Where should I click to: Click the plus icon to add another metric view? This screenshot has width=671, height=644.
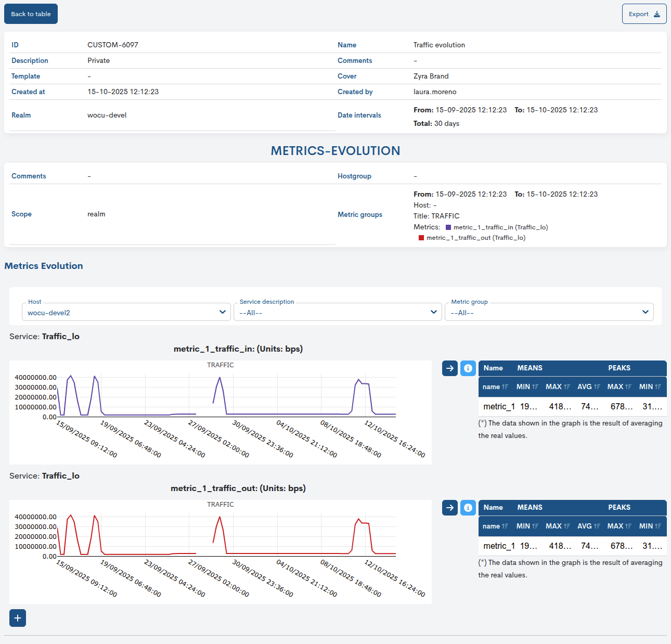[17, 618]
